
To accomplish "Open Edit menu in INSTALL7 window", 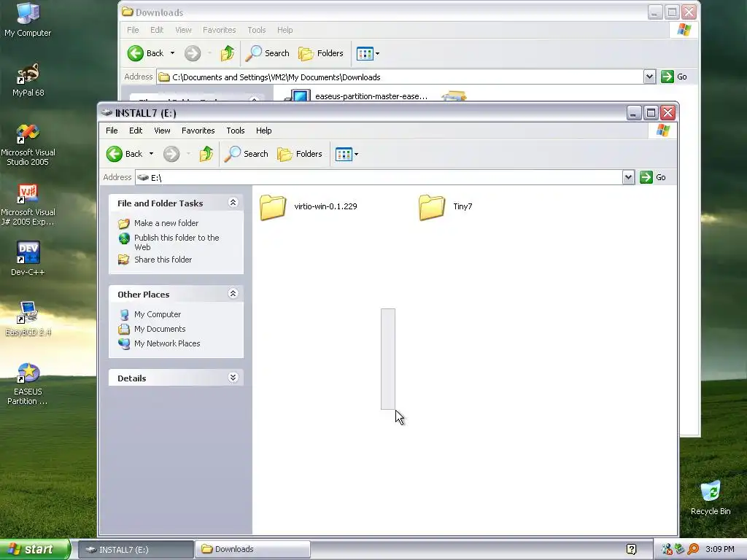I will click(136, 131).
